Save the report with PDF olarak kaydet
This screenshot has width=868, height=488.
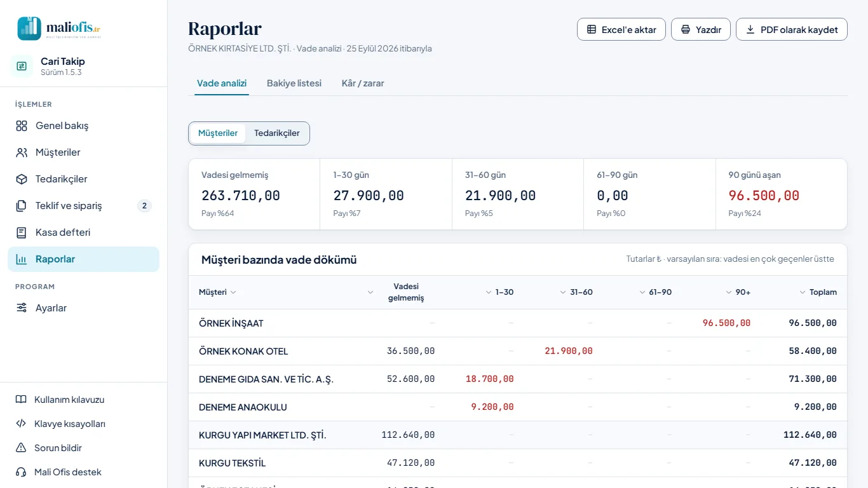(x=792, y=29)
